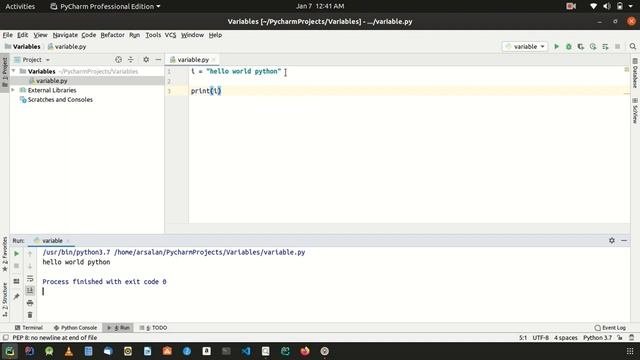This screenshot has height=360, width=640.
Task: Change the 4 spaces indent setting
Action: click(x=565, y=338)
